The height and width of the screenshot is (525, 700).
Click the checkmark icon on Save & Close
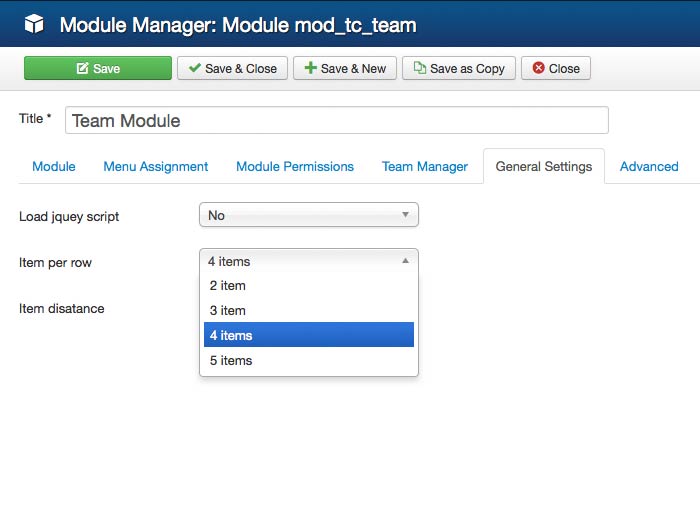[194, 69]
